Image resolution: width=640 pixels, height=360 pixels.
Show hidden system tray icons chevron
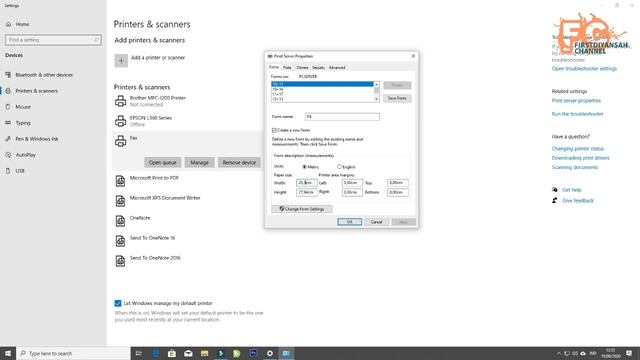pyautogui.click(x=559, y=353)
